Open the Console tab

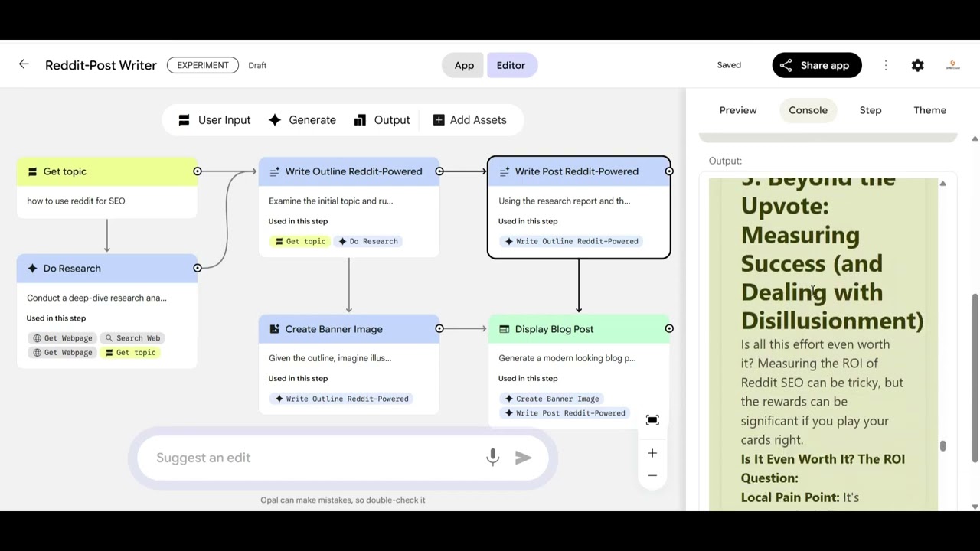coord(808,110)
